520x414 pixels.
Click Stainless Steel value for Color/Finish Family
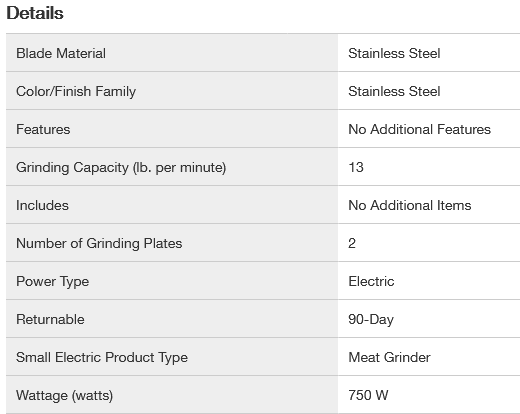point(394,91)
